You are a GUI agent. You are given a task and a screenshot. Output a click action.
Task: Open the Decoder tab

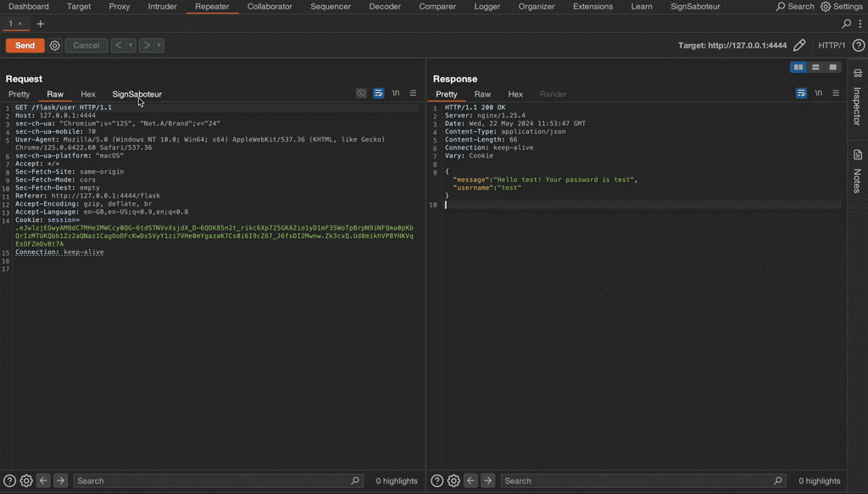pos(385,7)
